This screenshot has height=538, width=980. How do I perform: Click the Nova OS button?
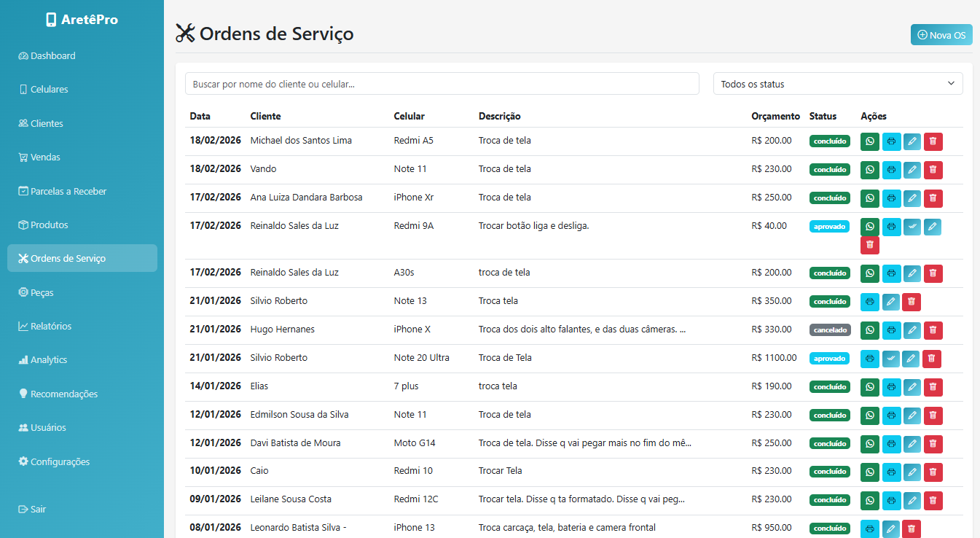(941, 35)
